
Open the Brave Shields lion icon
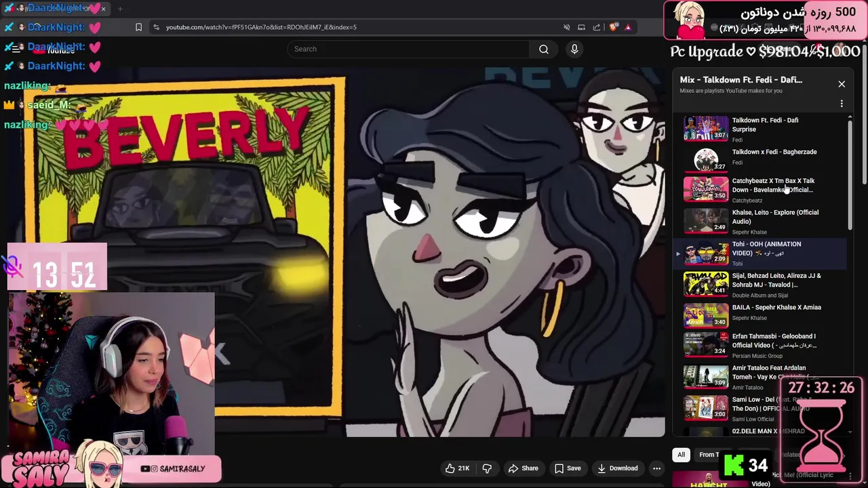pos(613,27)
